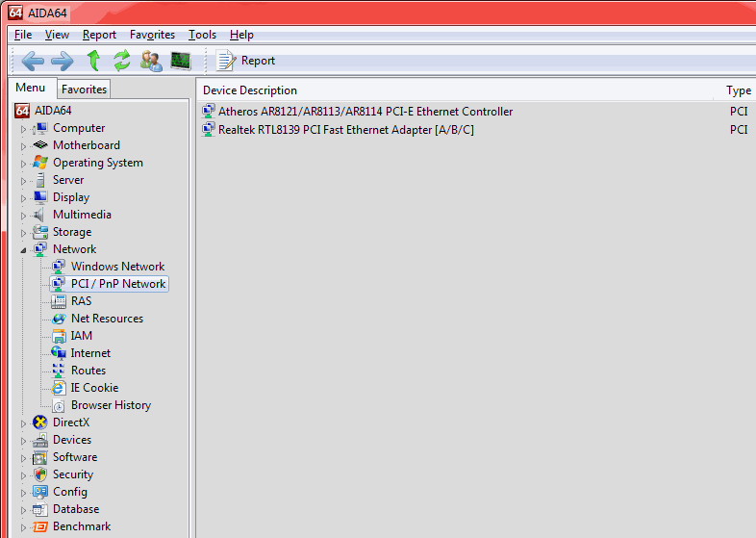Select the Windows Network label
This screenshot has width=756, height=538.
(x=117, y=267)
